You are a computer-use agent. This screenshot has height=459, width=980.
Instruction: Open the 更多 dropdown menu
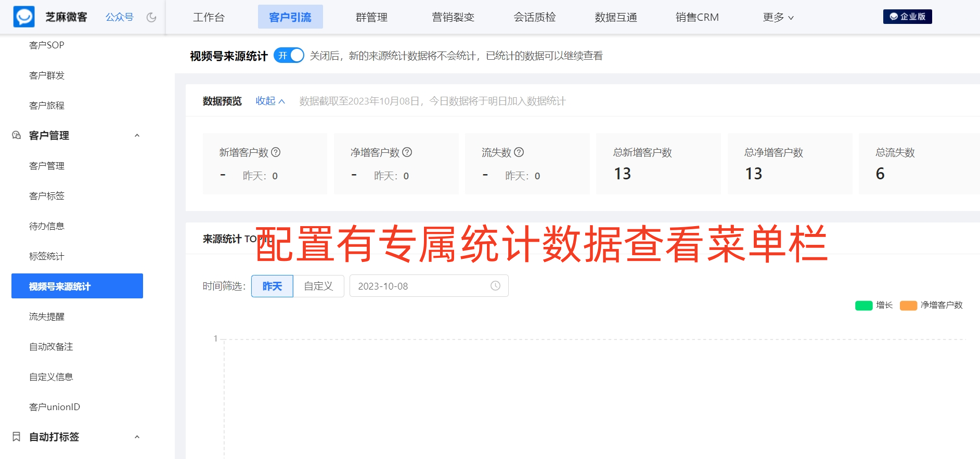coord(778,17)
